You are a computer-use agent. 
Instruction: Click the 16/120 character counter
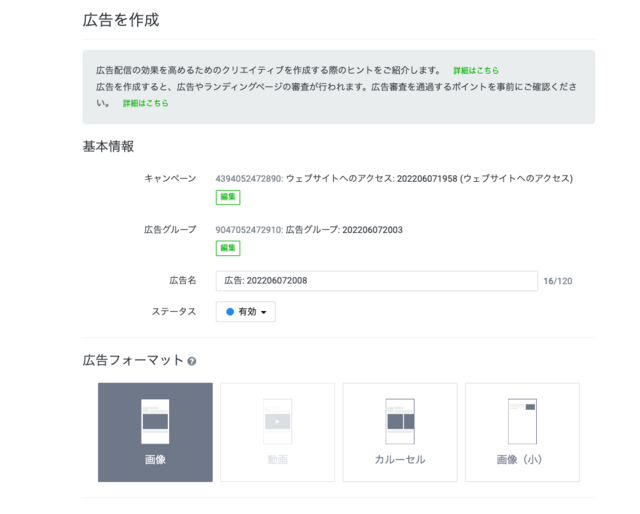(558, 281)
